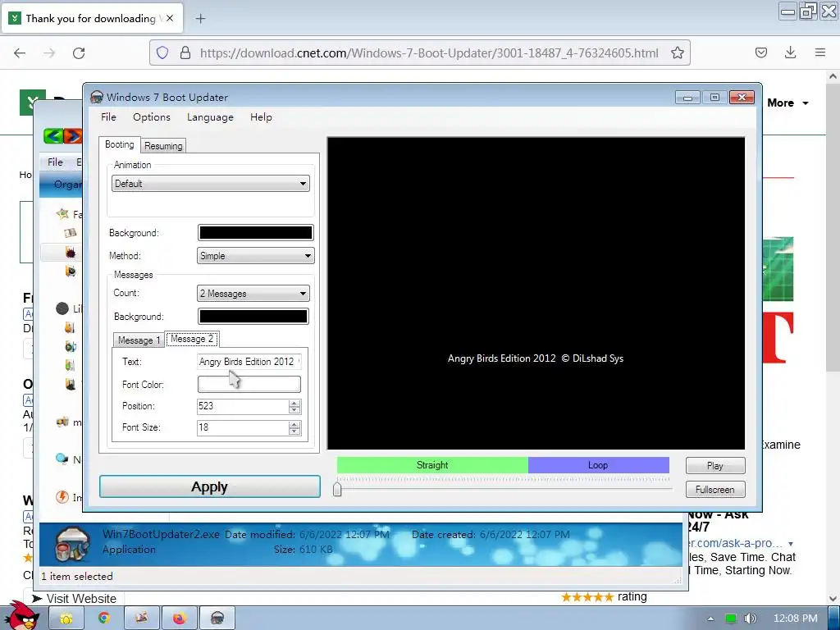840x630 pixels.
Task: Click the message Text input field
Action: (249, 362)
